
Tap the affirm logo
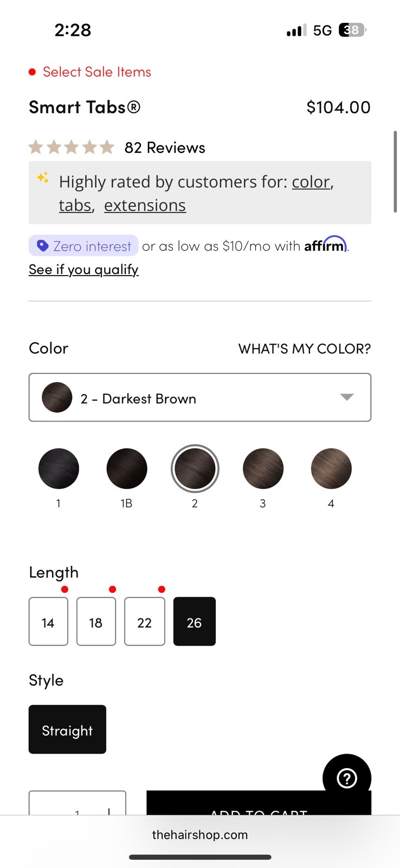(325, 245)
